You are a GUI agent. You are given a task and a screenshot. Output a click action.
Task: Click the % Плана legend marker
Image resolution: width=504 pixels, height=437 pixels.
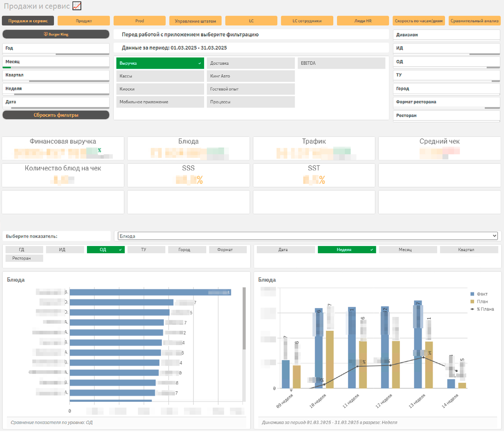[x=472, y=309]
